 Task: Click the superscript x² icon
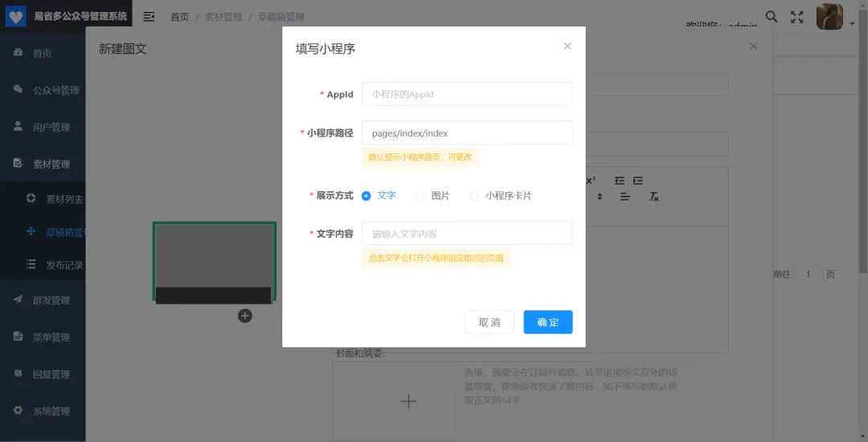click(x=591, y=180)
